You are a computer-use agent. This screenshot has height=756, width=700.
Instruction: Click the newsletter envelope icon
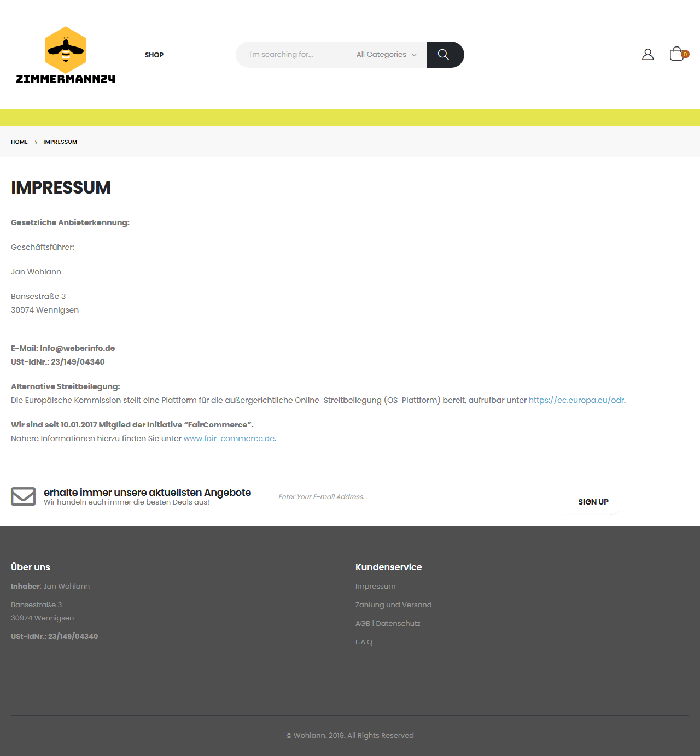pos(24,496)
